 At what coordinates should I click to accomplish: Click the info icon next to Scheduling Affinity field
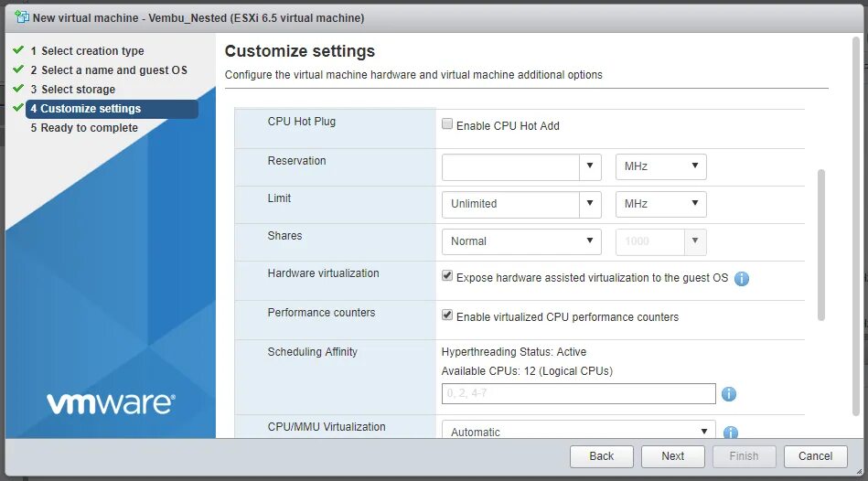tap(728, 394)
